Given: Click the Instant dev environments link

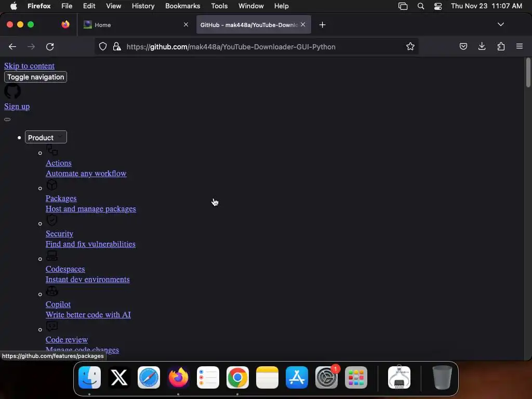Looking at the screenshot, I should point(87,279).
